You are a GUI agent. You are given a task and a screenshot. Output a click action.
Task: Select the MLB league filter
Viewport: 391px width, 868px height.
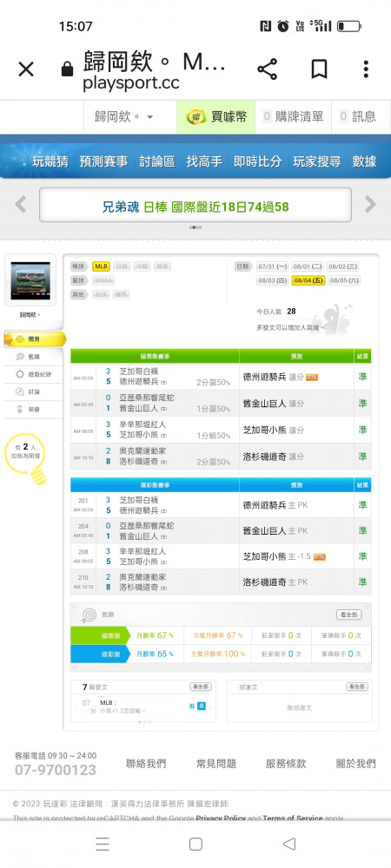click(x=102, y=266)
